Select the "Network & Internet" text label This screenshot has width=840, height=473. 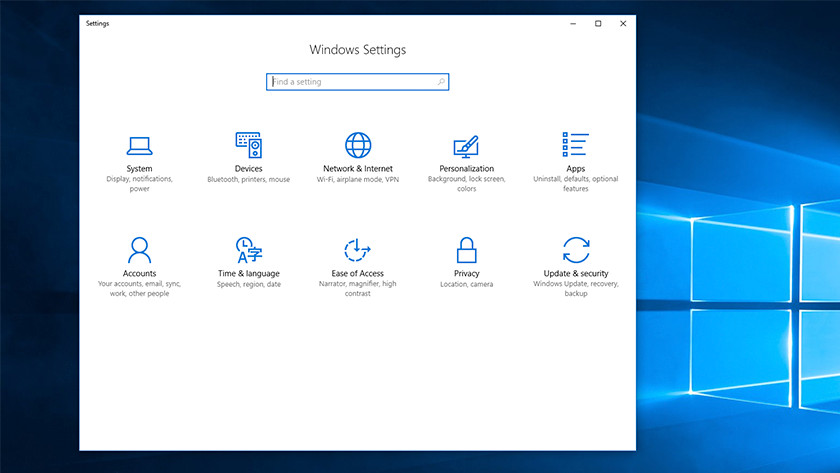(x=358, y=169)
